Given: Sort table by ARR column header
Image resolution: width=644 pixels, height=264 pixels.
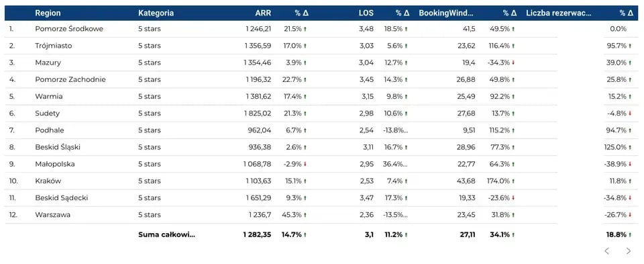Looking at the screenshot, I should [263, 13].
